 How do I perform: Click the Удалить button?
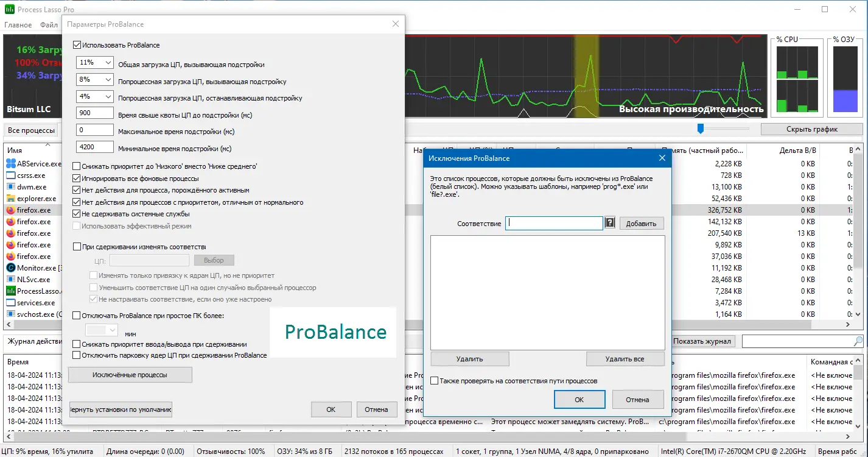(469, 359)
